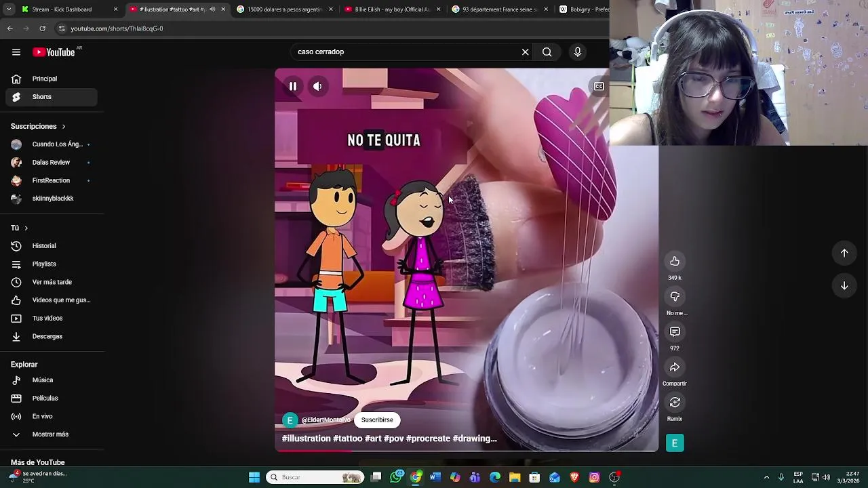This screenshot has width=868, height=488.
Task: Open the Windows Start menu
Action: point(254,477)
